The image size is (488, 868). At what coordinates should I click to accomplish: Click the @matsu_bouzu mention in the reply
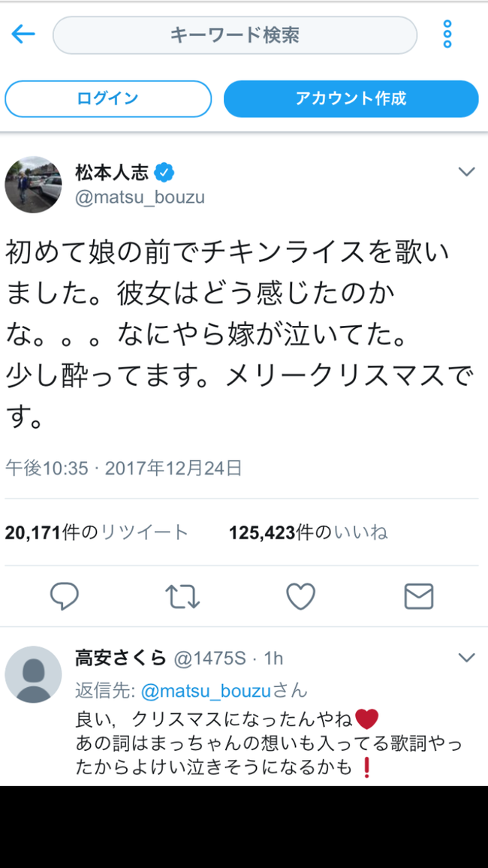[x=206, y=690]
